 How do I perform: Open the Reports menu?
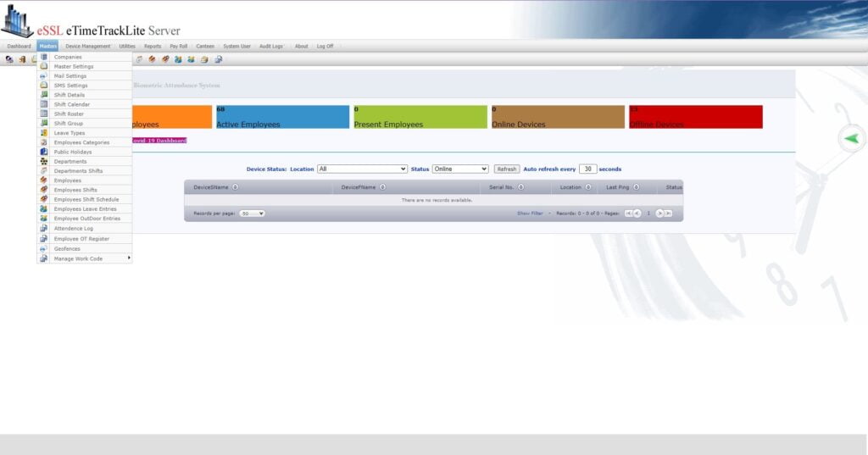coord(153,47)
